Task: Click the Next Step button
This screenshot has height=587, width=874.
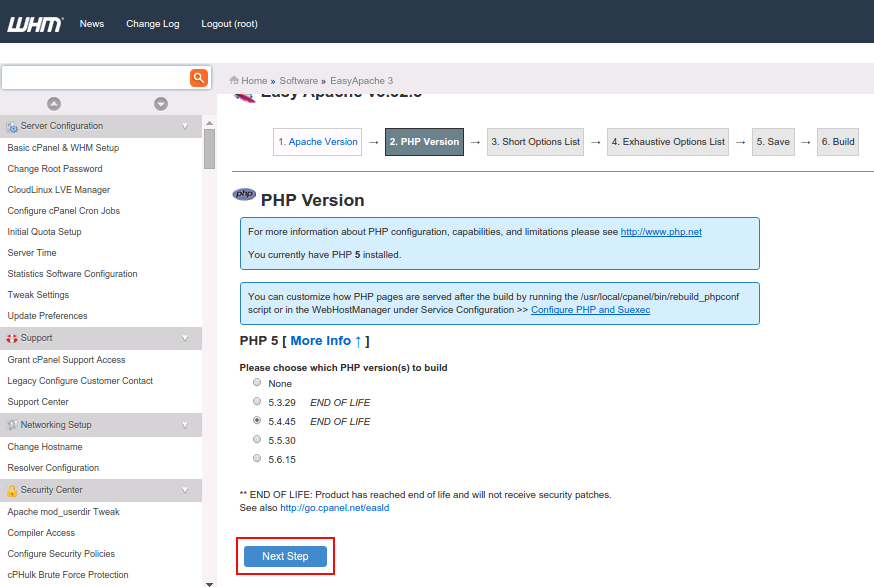Action: tap(285, 556)
